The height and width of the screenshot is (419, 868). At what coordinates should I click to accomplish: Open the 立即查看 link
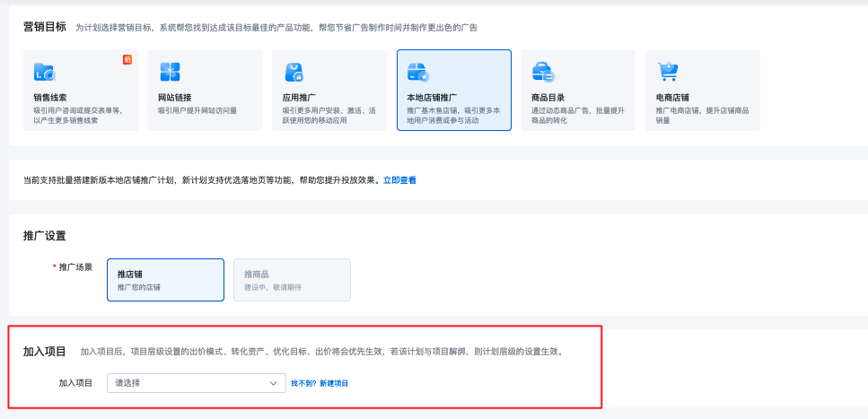tap(399, 180)
